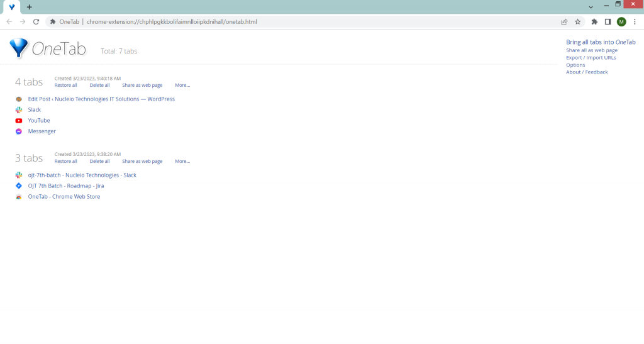Minimize the browser window
The width and height of the screenshot is (644, 344).
(606, 5)
